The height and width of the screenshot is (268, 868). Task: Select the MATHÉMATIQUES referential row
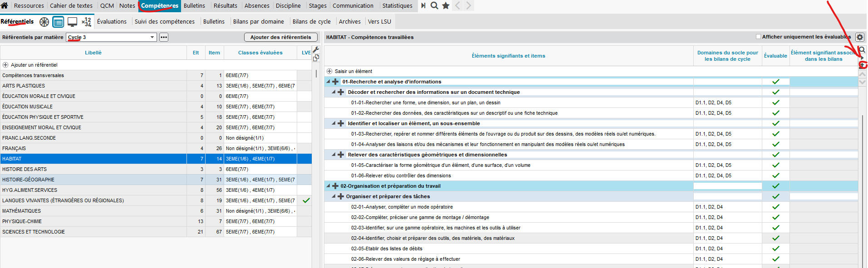(x=156, y=211)
